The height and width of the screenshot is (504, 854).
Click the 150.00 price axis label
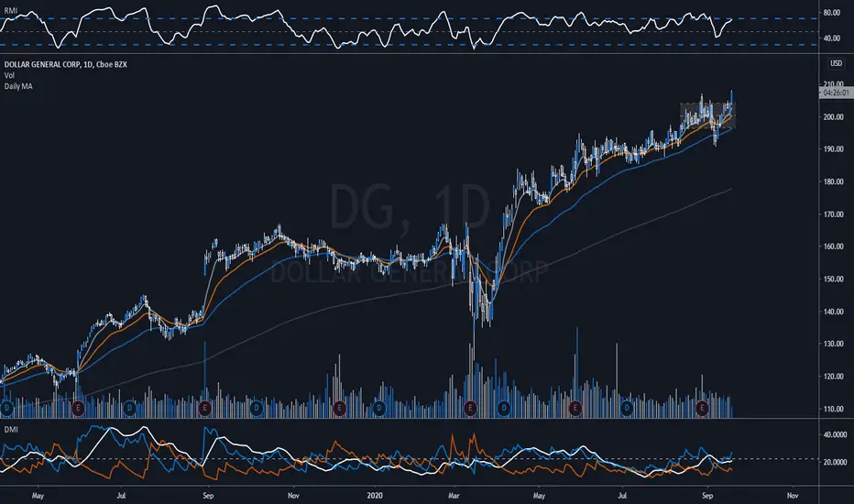point(833,279)
